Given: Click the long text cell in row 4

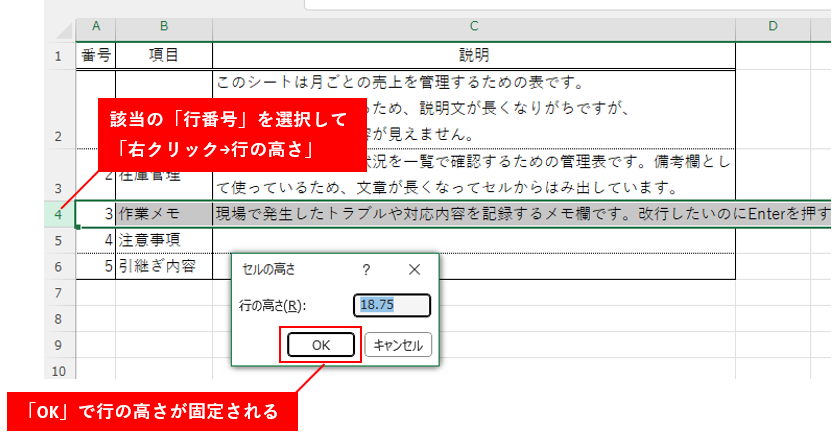Looking at the screenshot, I should coord(520,214).
